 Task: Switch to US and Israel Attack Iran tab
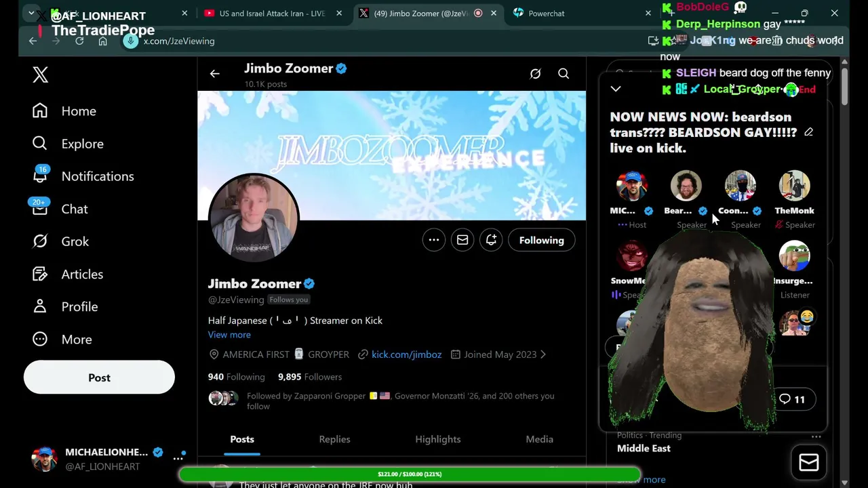click(271, 13)
